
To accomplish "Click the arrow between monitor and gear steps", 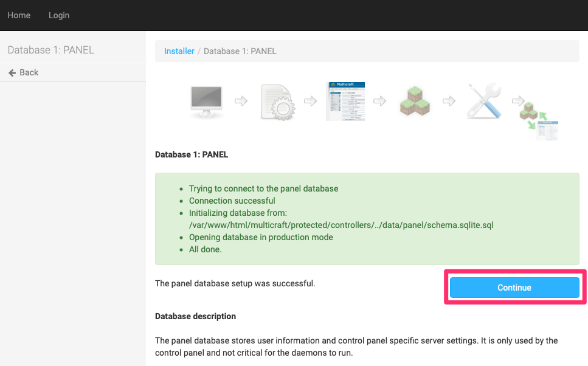I will tap(241, 102).
